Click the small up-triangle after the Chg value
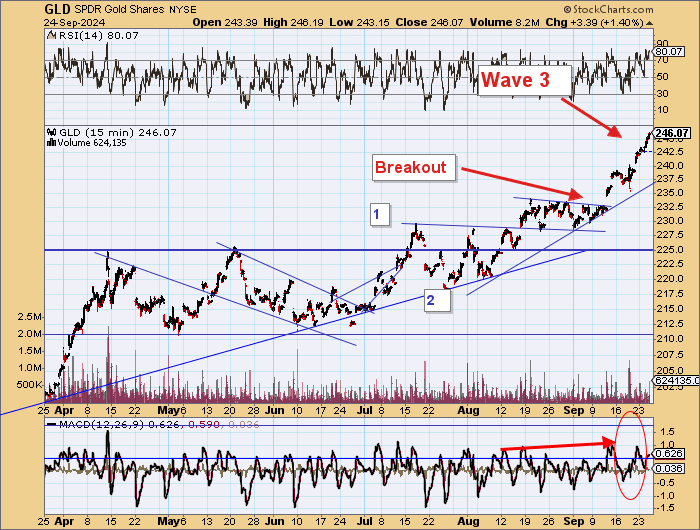This screenshot has height=530, width=700. tap(649, 23)
